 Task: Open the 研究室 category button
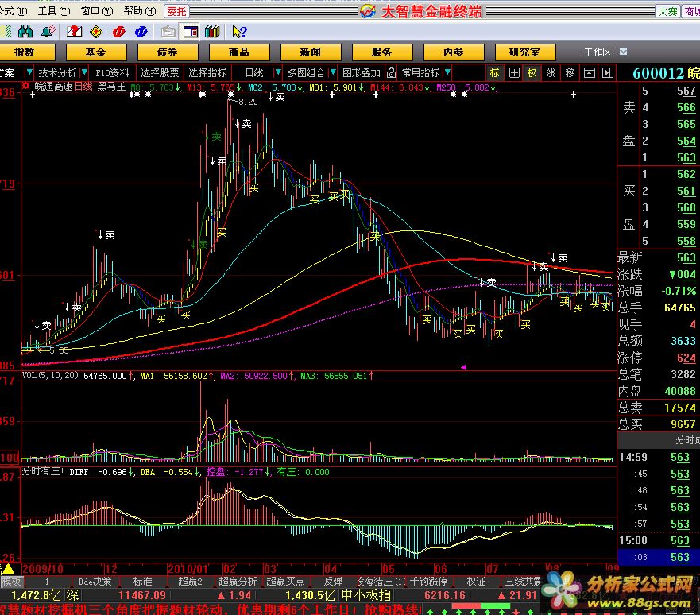tap(524, 52)
